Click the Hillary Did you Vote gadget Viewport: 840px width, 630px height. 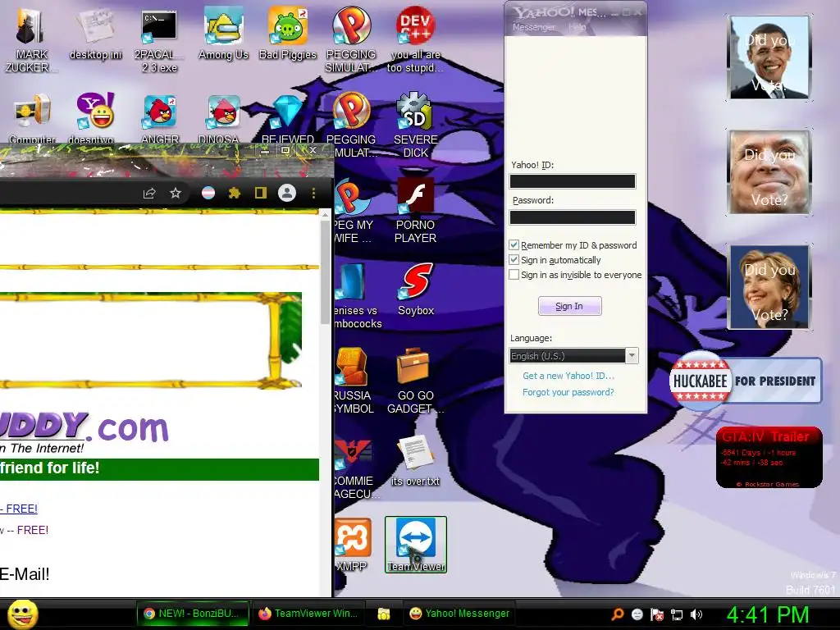(x=769, y=286)
